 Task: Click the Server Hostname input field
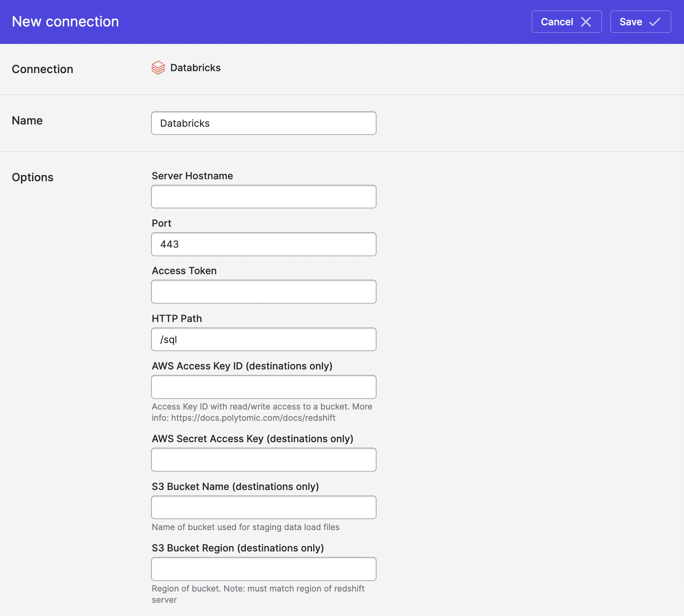(x=264, y=197)
